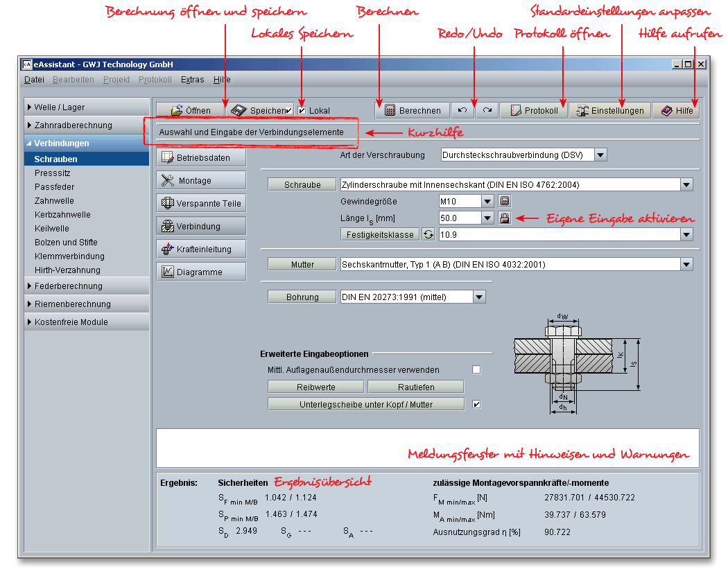Click the Berechnen button
The width and height of the screenshot is (728, 569).
(x=413, y=110)
